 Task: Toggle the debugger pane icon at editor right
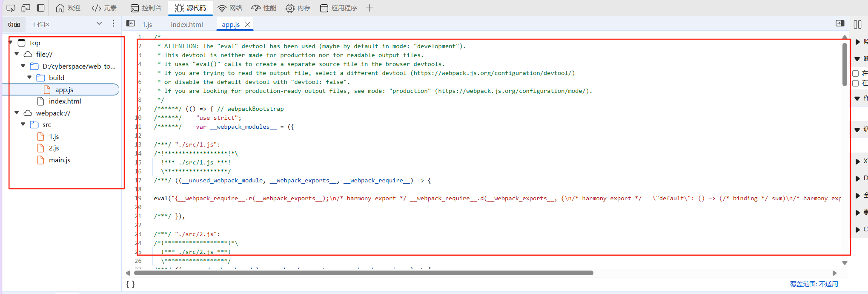840,23
